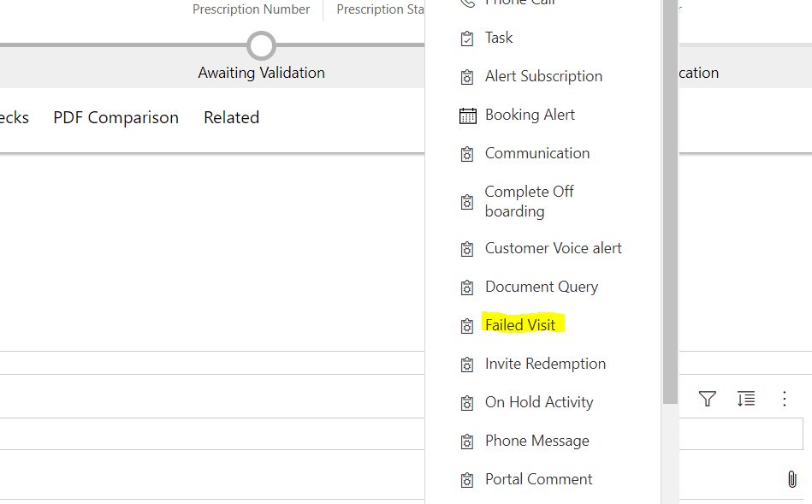The height and width of the screenshot is (504, 812).
Task: Click the Awaiting Validation stage circle
Action: tap(261, 45)
